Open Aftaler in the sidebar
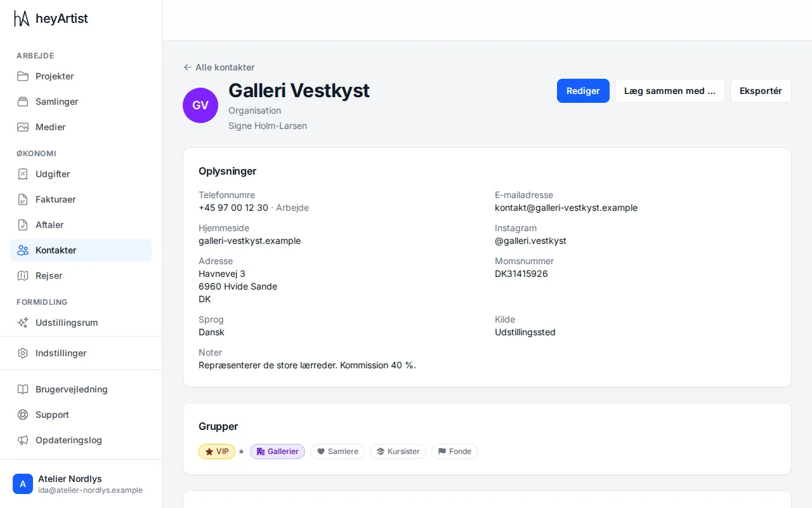Image resolution: width=812 pixels, height=508 pixels. tap(81, 225)
